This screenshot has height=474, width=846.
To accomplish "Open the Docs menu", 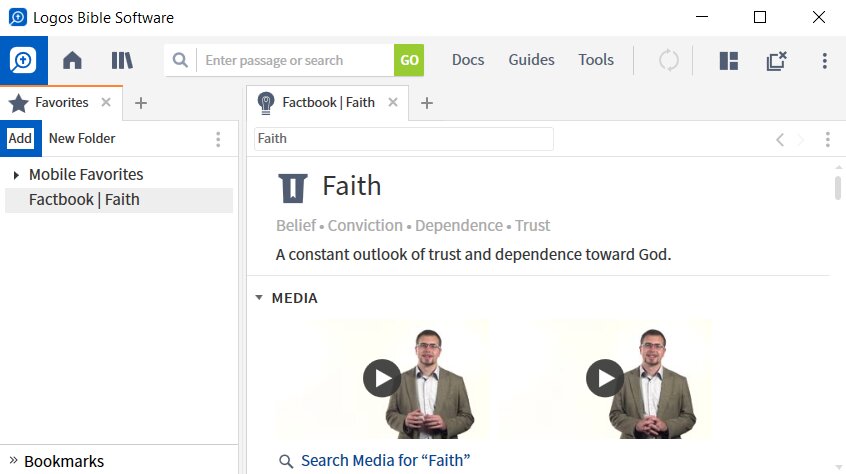I will click(468, 60).
